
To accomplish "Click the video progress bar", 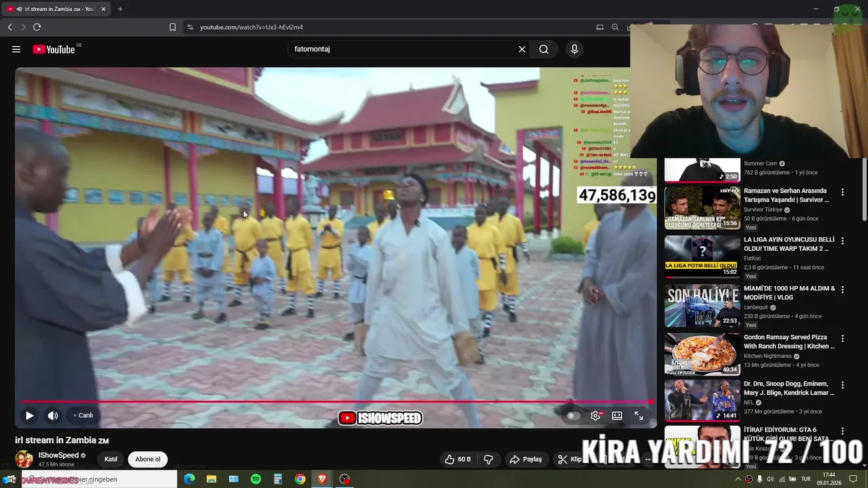I will pyautogui.click(x=336, y=402).
